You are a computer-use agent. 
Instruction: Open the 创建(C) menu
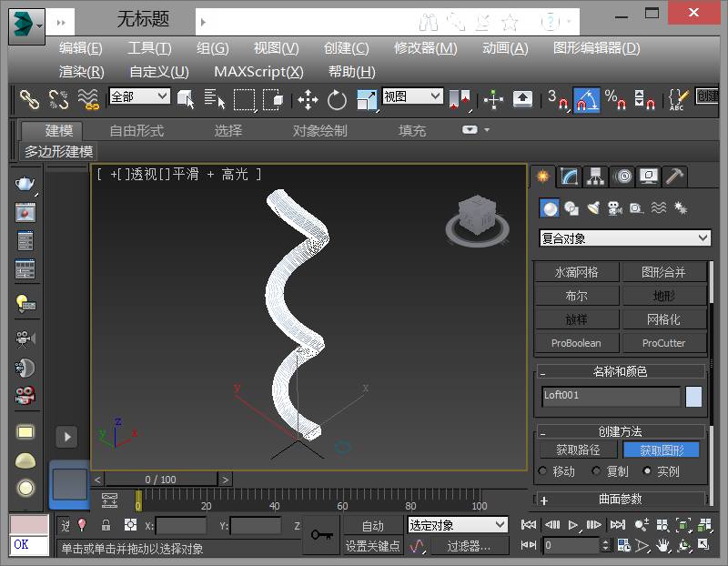coord(347,48)
